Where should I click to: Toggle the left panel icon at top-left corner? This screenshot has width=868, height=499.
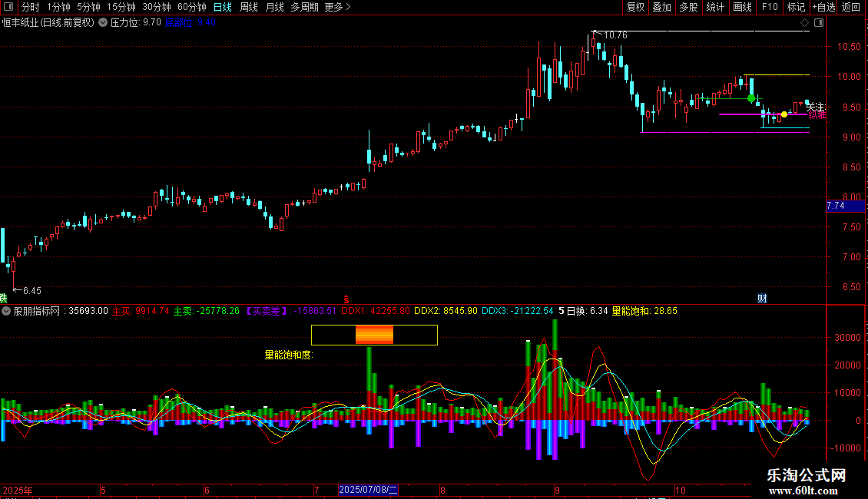(8, 7)
